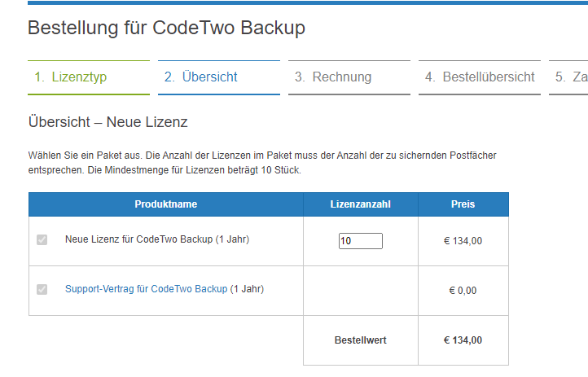Click the total amount beside Bestellwert
The height and width of the screenshot is (377, 588).
click(463, 340)
